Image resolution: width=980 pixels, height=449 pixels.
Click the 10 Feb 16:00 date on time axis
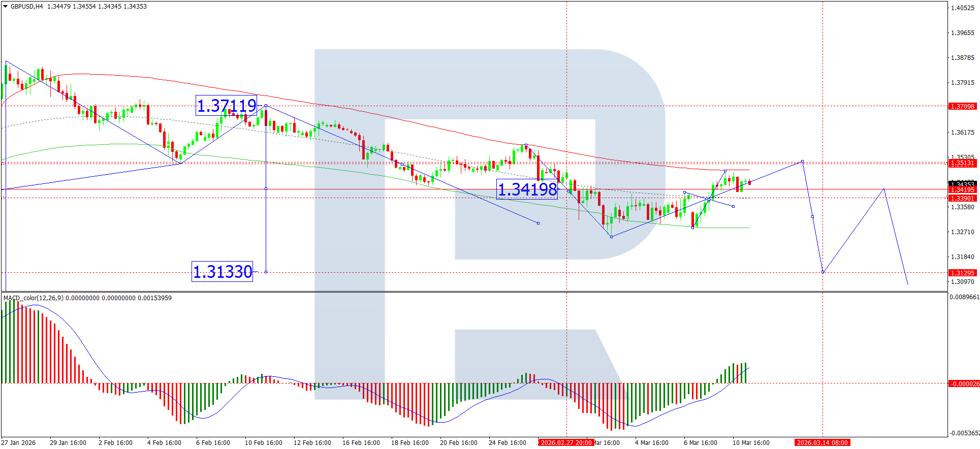pos(263,443)
